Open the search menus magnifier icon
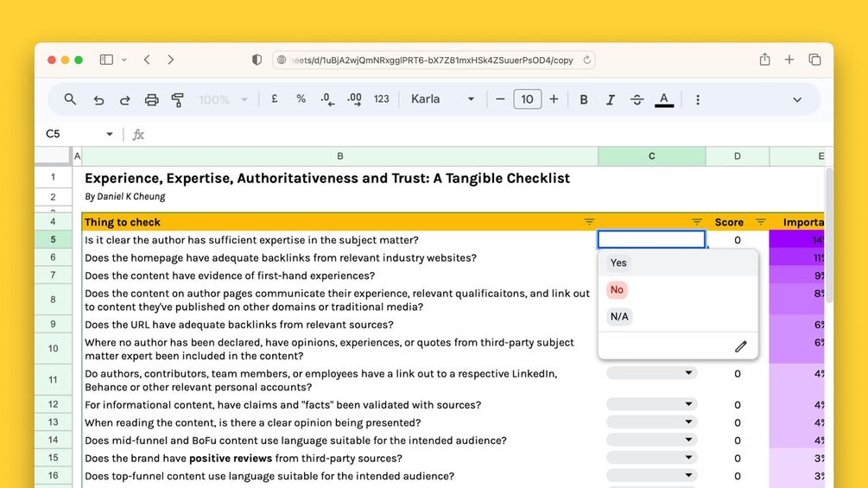 pos(70,99)
